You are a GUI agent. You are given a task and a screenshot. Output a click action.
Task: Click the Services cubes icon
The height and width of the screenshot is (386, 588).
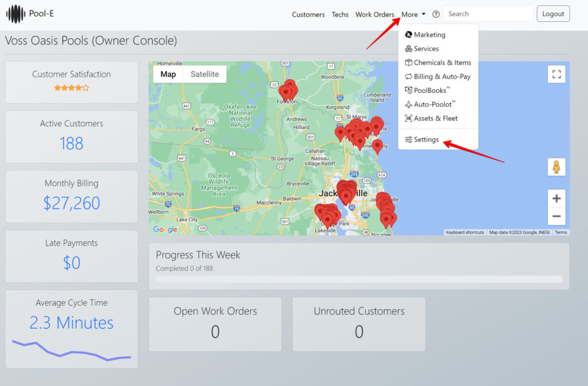pyautogui.click(x=408, y=49)
